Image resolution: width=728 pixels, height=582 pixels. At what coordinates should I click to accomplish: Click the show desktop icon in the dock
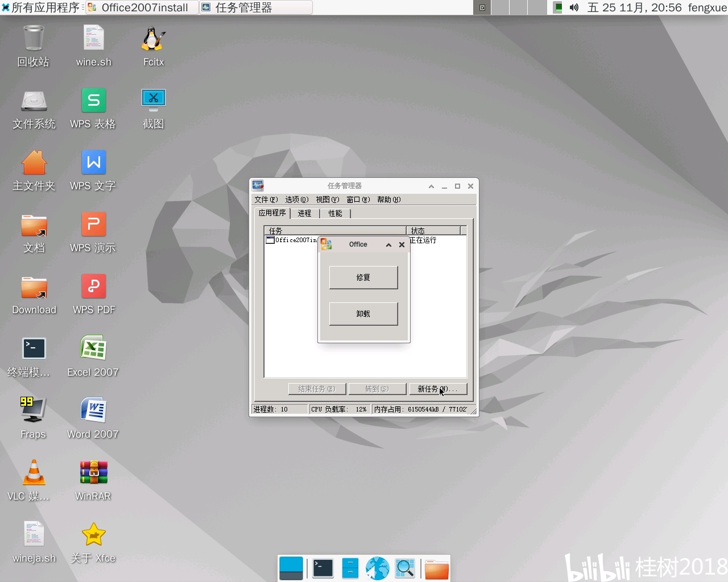291,568
